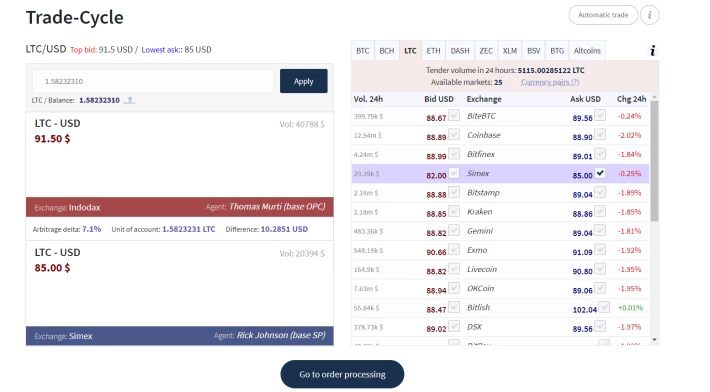Click the Automatic trade button
Image resolution: width=710 pixels, height=392 pixels.
[603, 15]
